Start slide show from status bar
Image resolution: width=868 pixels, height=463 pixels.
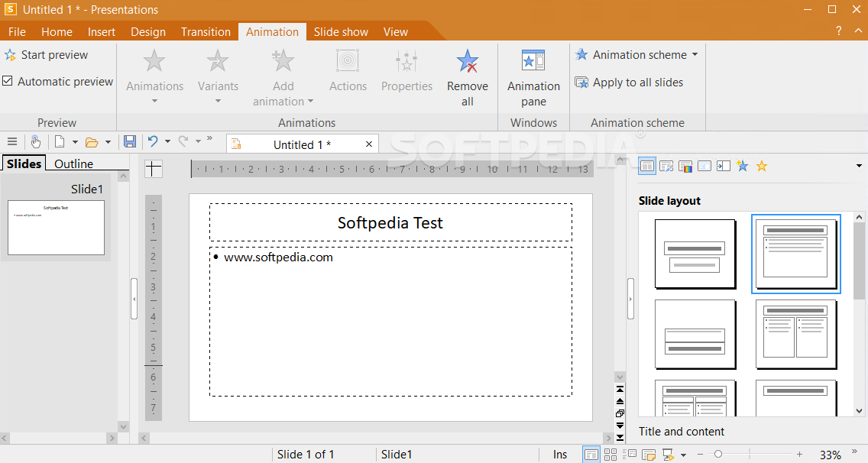pyautogui.click(x=668, y=455)
